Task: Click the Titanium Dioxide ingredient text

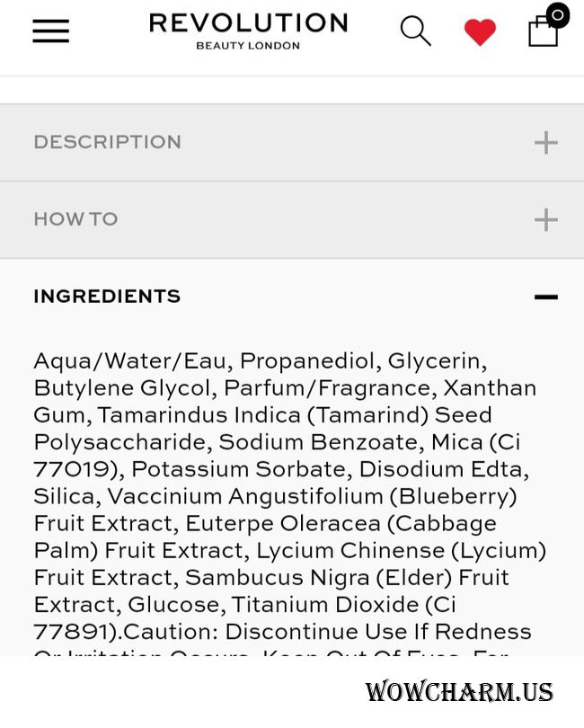Action: coord(325,605)
